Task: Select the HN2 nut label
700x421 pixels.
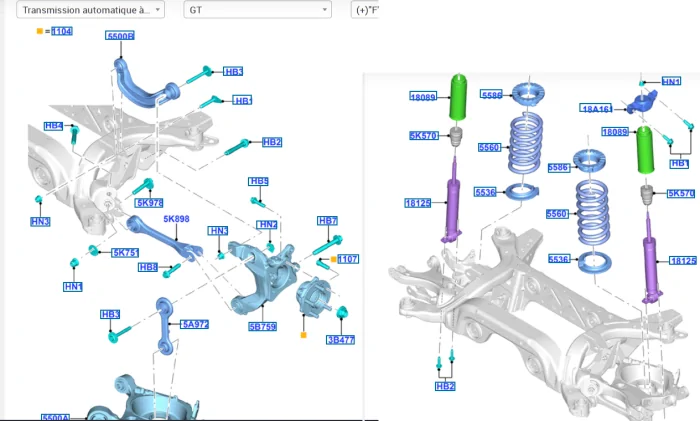Action: point(267,225)
